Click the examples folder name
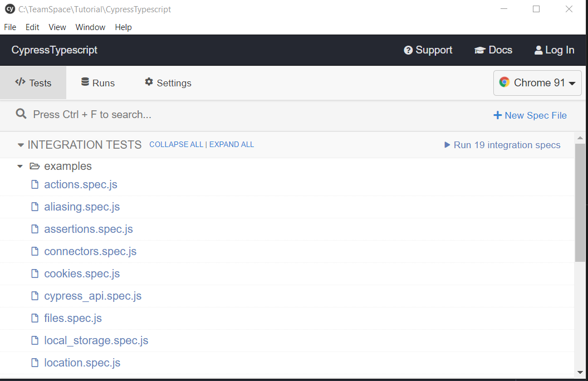The height and width of the screenshot is (381, 588). click(68, 166)
